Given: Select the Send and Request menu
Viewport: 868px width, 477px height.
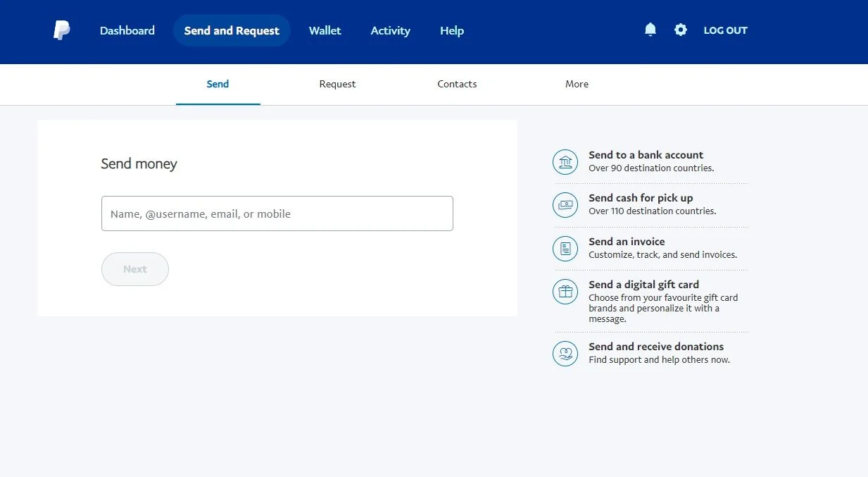Looking at the screenshot, I should [232, 30].
